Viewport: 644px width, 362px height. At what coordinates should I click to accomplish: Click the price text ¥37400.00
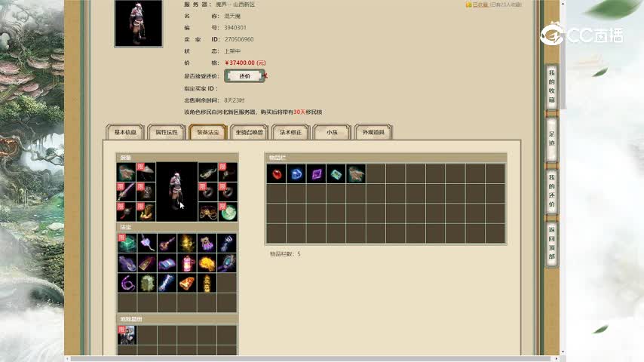coord(245,63)
